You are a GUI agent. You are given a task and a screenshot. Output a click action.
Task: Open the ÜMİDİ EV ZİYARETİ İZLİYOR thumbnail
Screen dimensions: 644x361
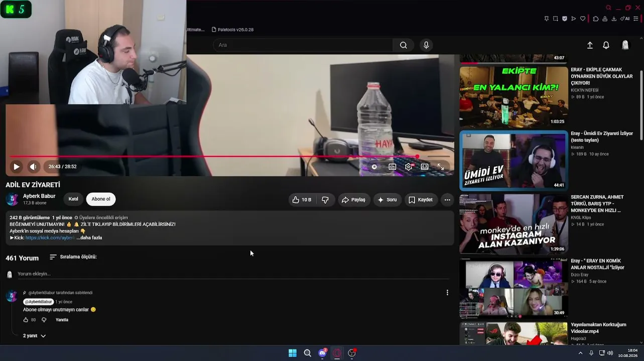[513, 160]
